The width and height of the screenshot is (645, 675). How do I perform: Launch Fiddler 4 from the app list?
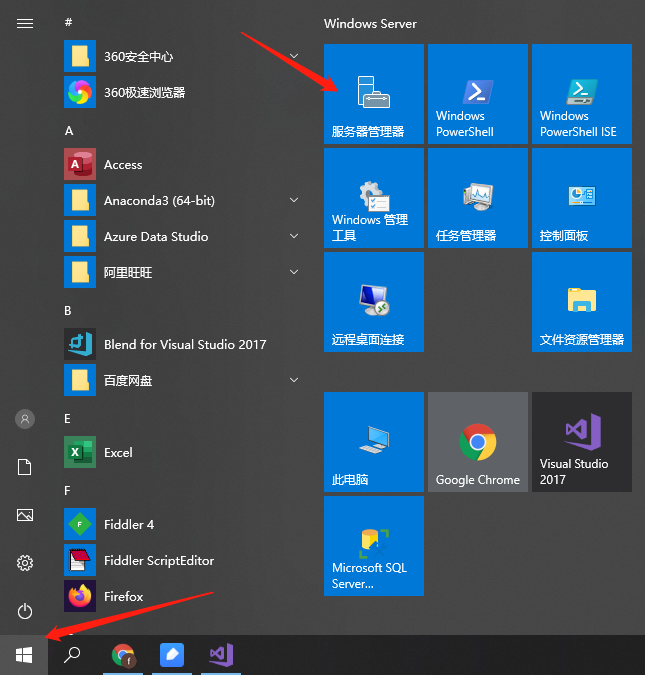(x=183, y=524)
